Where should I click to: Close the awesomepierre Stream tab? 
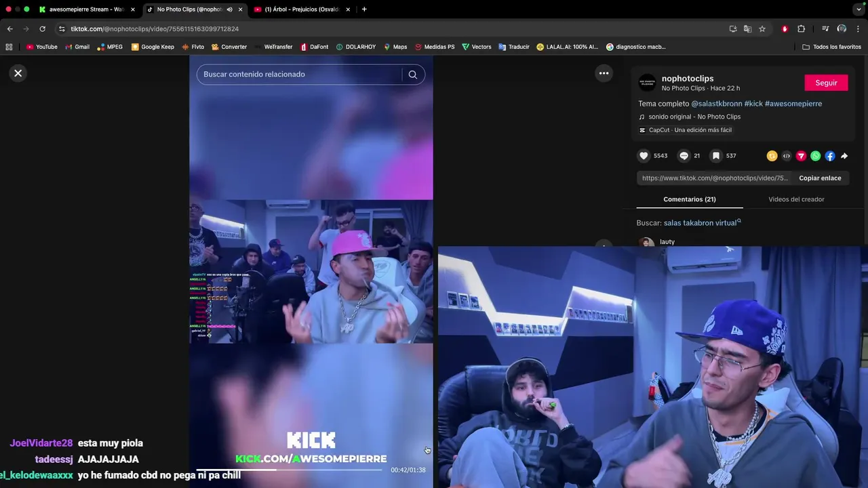[132, 9]
